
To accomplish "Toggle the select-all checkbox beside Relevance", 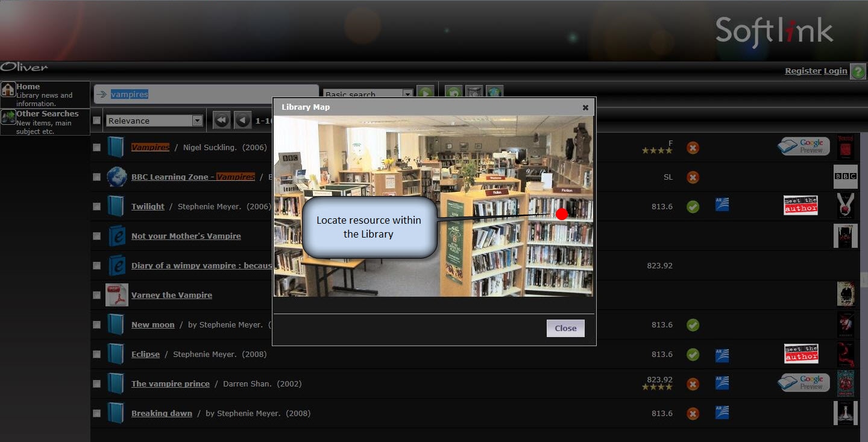I will pos(97,121).
